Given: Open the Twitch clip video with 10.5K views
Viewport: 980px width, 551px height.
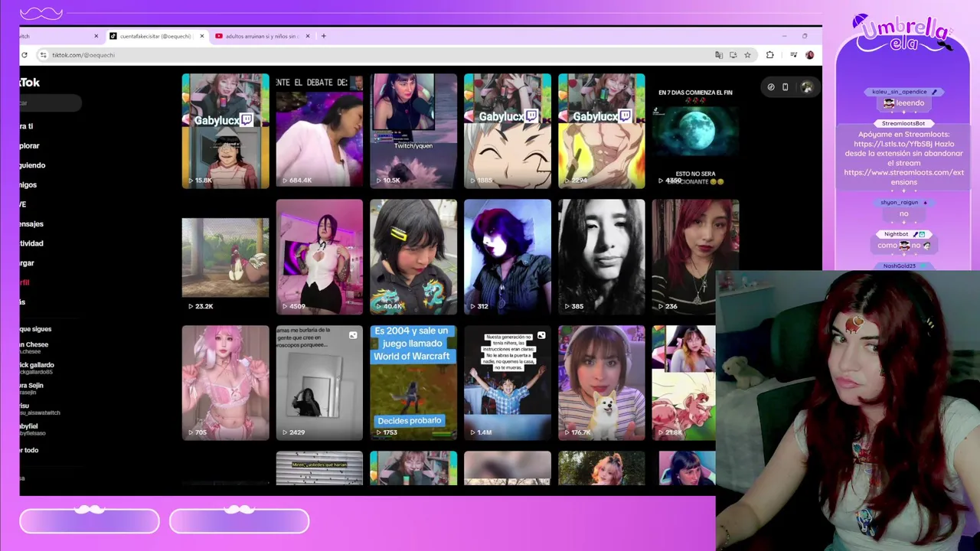Looking at the screenshot, I should coord(413,131).
